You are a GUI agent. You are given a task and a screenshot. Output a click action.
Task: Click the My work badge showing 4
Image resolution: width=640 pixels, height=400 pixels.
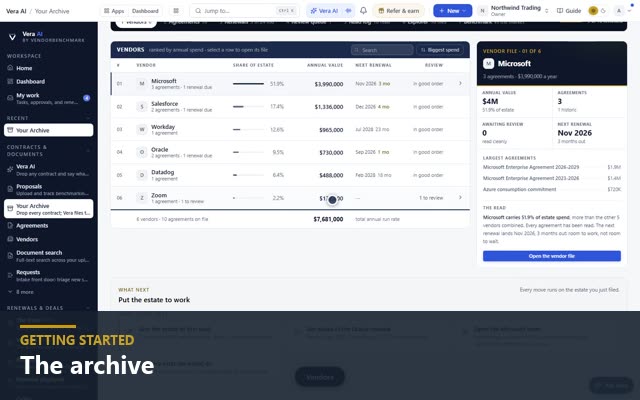[x=87, y=98]
